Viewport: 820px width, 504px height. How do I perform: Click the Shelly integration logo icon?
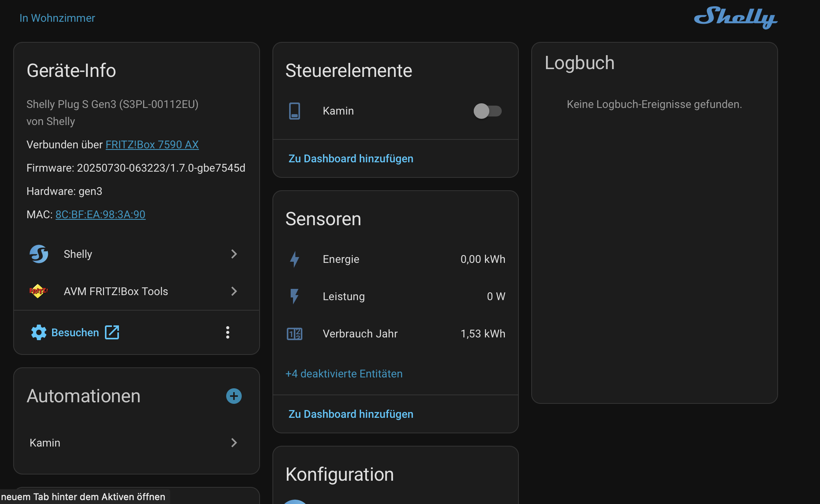(39, 254)
